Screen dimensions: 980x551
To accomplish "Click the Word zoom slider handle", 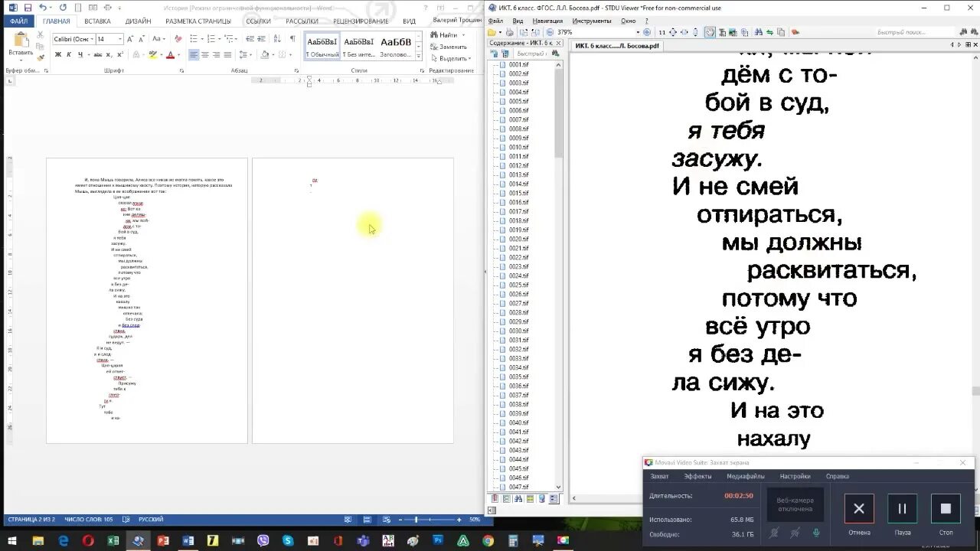I will click(416, 520).
